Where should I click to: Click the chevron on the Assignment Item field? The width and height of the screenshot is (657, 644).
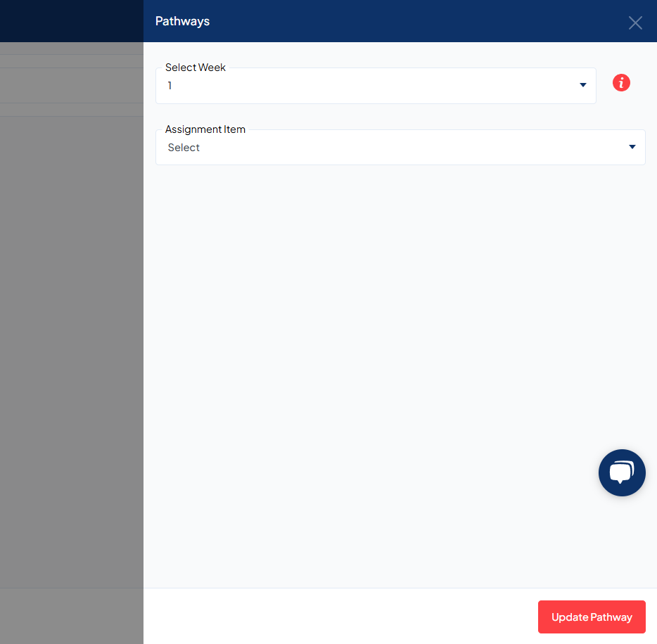(x=632, y=147)
